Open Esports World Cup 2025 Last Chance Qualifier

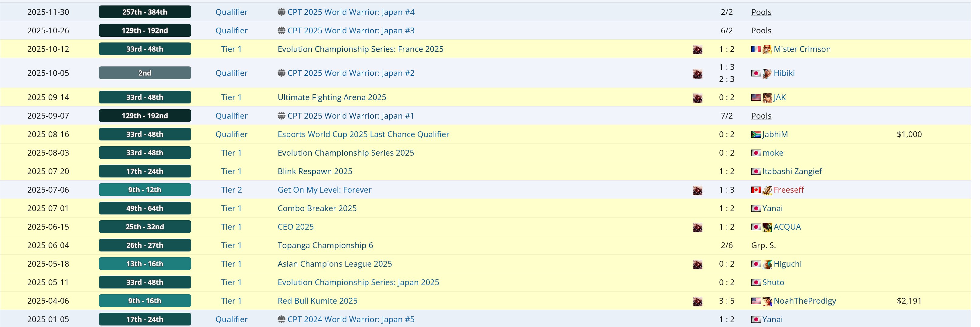363,134
